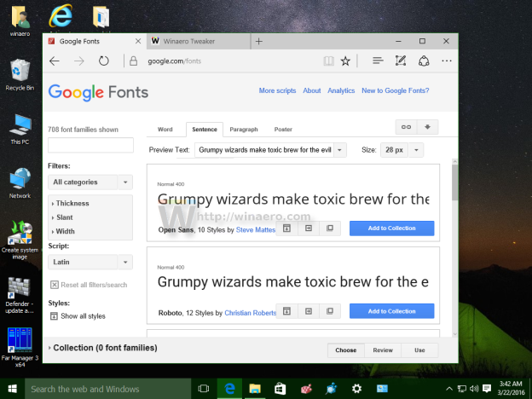Open Preview Text dropdown arrow
532x399 pixels.
point(339,150)
